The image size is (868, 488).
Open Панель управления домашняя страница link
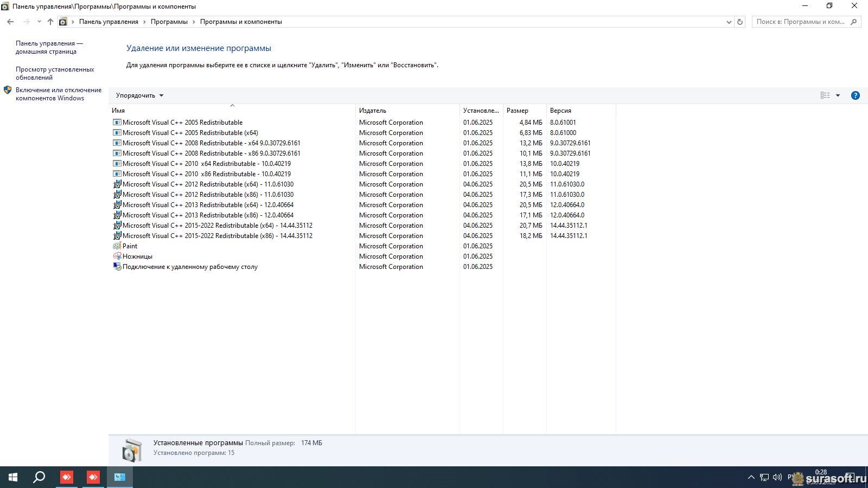tap(49, 48)
